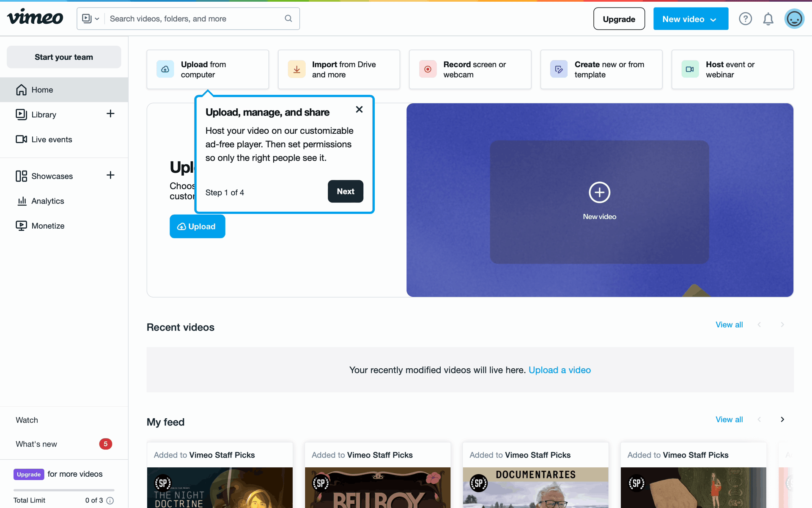Select Record screen or webcam
The height and width of the screenshot is (508, 812).
[x=470, y=69]
